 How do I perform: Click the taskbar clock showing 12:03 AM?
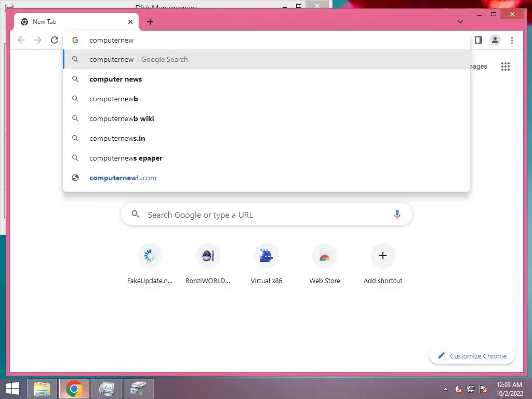[x=510, y=389]
